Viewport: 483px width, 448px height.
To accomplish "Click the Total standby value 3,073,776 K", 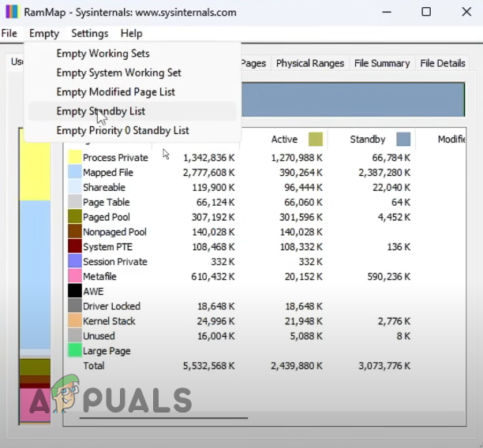I will click(x=384, y=366).
